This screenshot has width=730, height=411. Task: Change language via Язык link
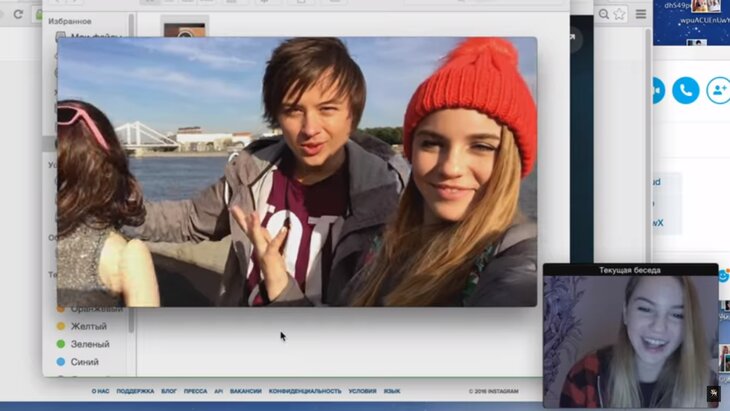392,391
